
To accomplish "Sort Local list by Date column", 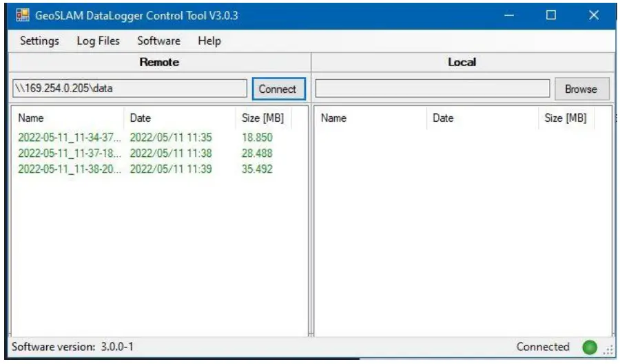I will pos(482,118).
